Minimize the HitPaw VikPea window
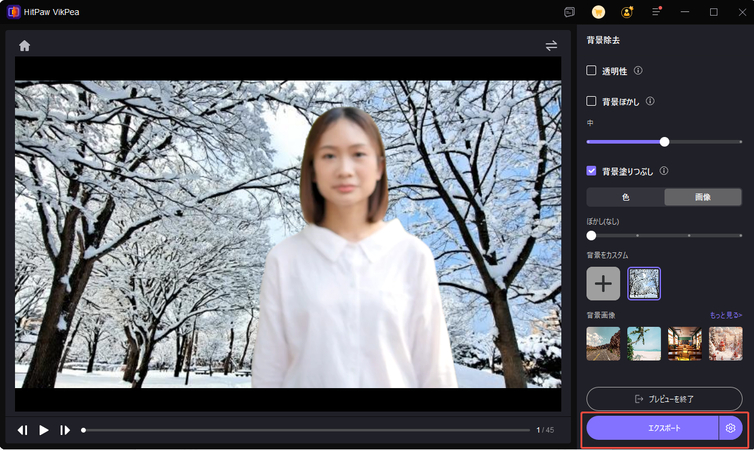 (685, 12)
